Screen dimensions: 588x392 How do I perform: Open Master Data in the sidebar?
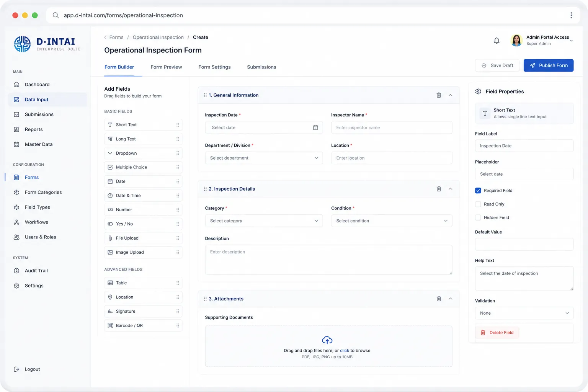(x=48, y=144)
